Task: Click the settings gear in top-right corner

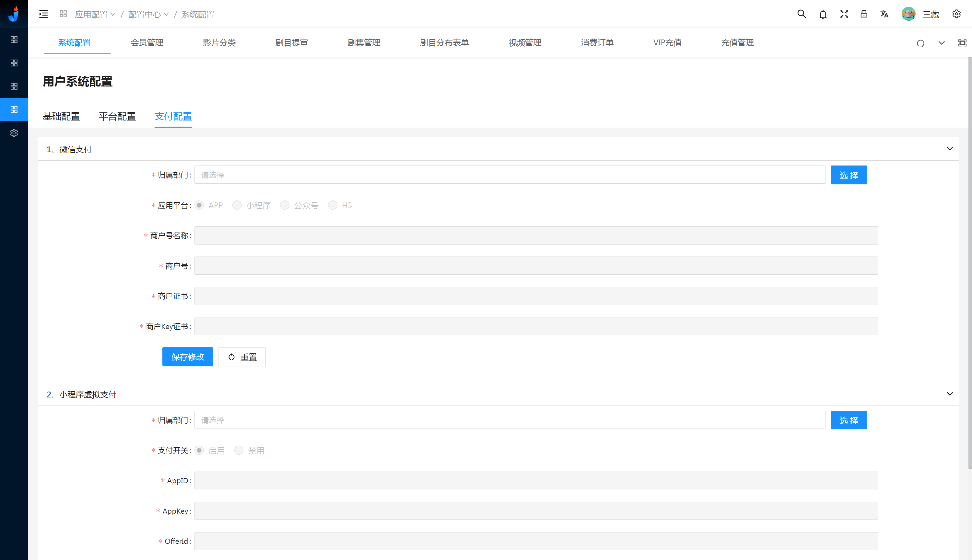Action: (956, 14)
